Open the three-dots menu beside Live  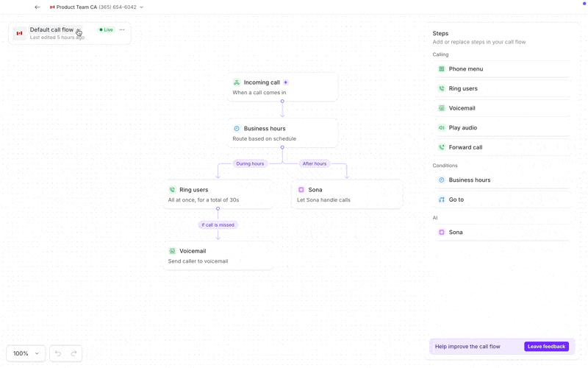point(122,29)
